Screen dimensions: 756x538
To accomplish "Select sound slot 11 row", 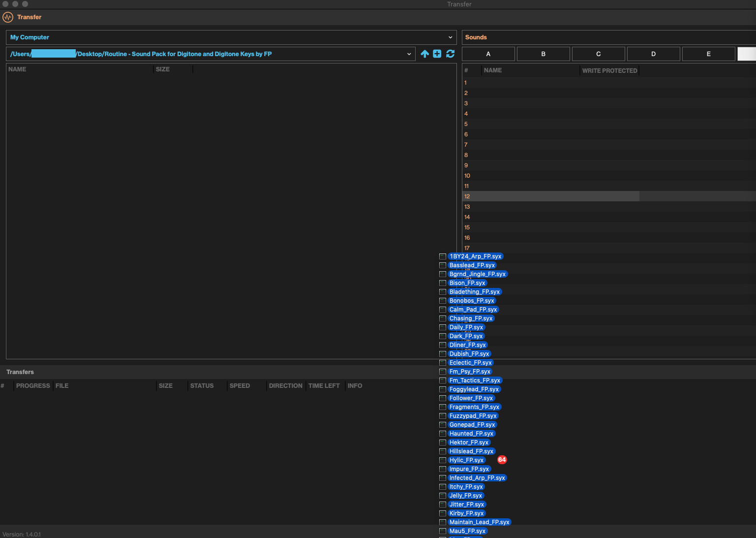I will 609,186.
